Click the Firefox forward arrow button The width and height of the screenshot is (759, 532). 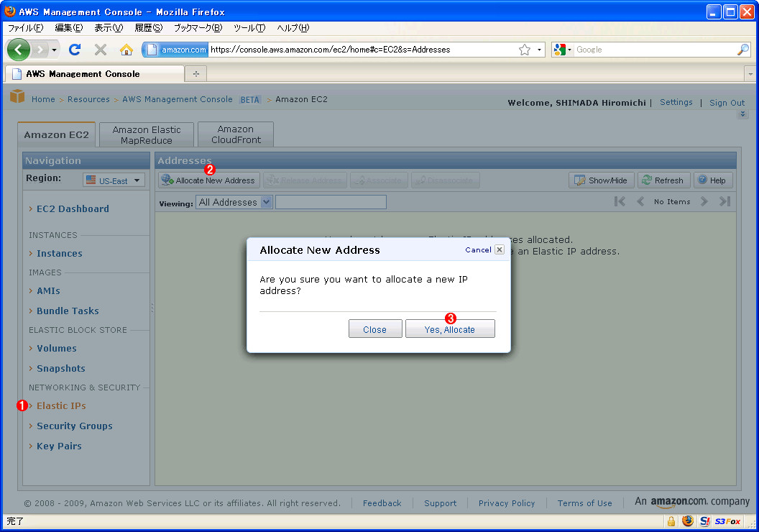coord(40,50)
